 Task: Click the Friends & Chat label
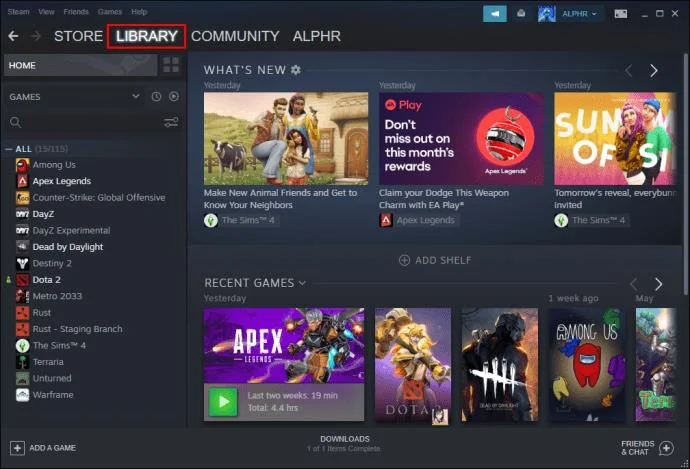tap(638, 448)
